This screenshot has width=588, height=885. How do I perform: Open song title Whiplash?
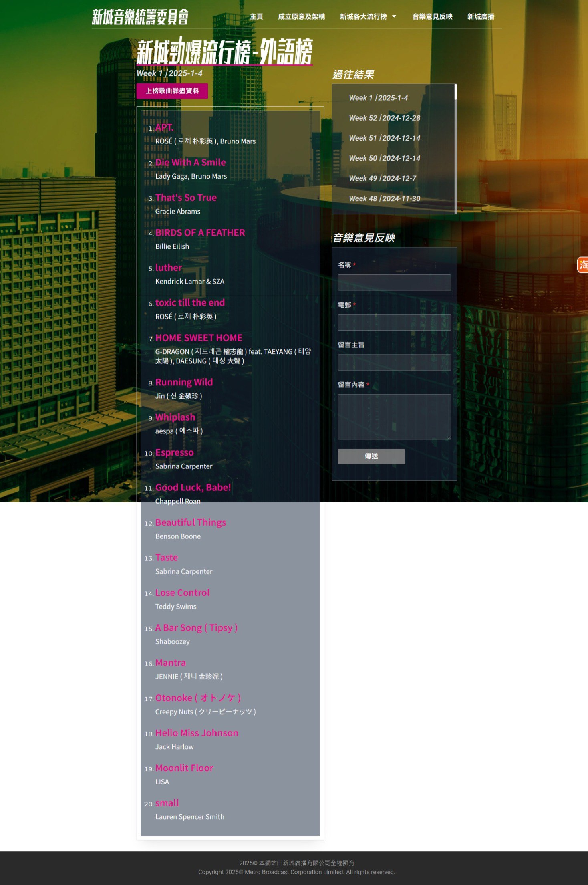(175, 417)
